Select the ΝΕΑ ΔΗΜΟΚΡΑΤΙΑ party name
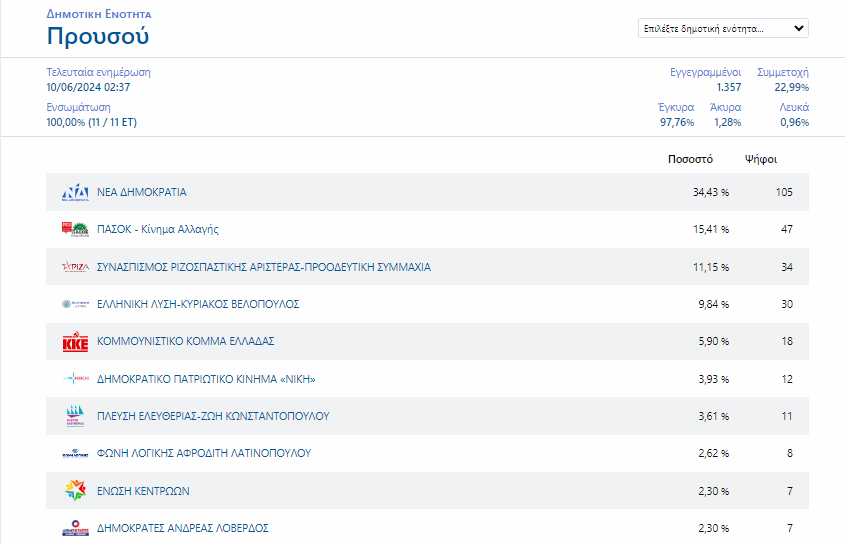Image resolution: width=845 pixels, height=544 pixels. pos(142,192)
